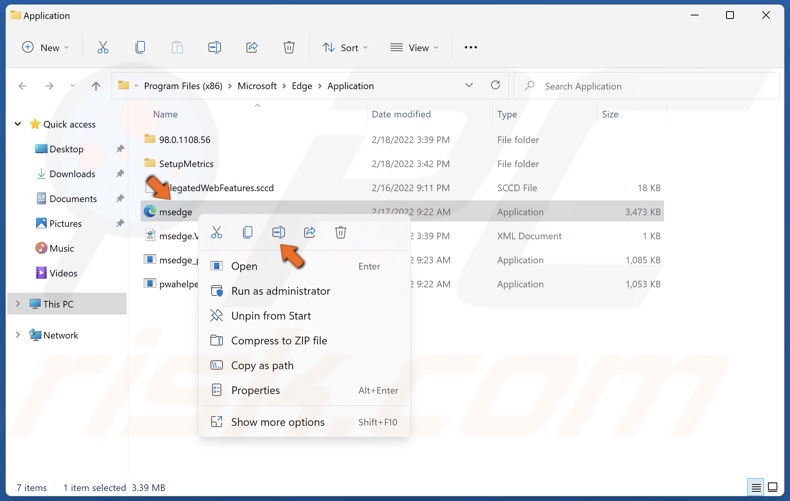Click Rename icon in the context menu

[279, 232]
